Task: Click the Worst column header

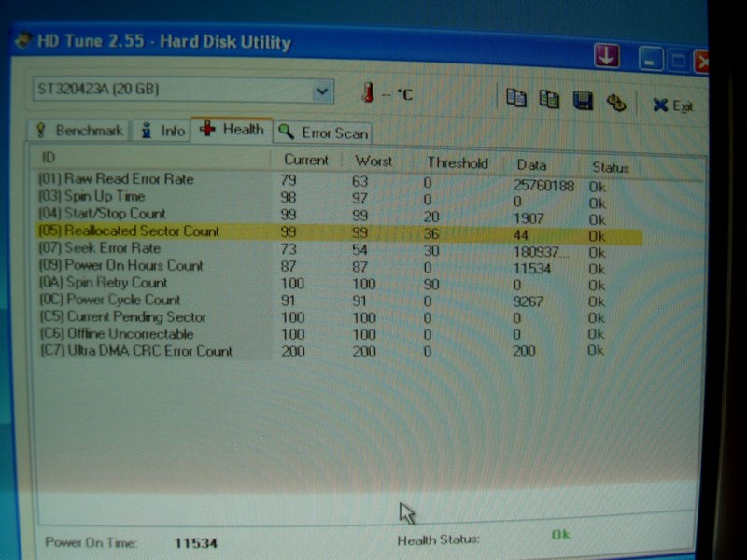Action: pyautogui.click(x=373, y=161)
